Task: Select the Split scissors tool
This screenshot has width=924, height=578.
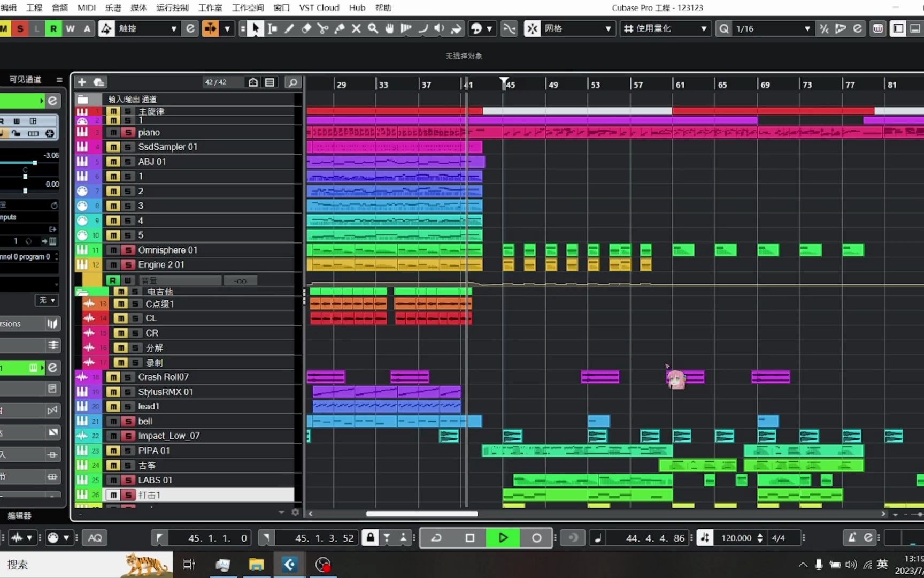Action: tap(322, 28)
